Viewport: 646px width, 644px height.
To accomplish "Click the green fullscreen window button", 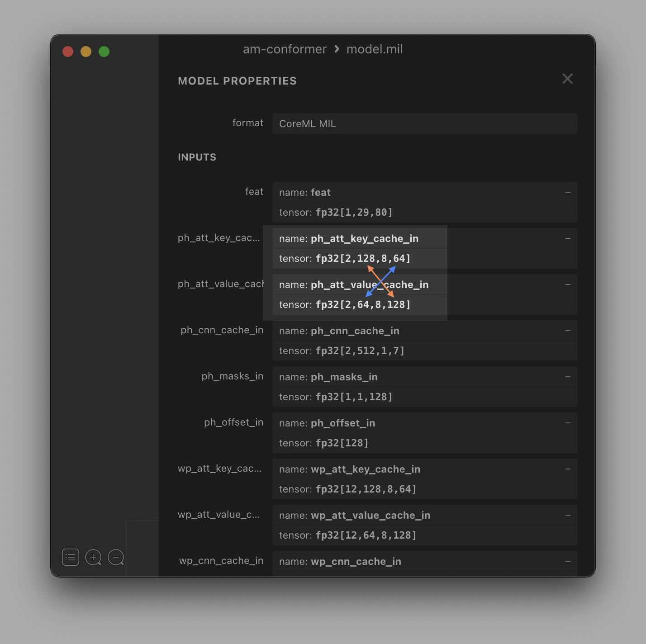I will tap(104, 52).
